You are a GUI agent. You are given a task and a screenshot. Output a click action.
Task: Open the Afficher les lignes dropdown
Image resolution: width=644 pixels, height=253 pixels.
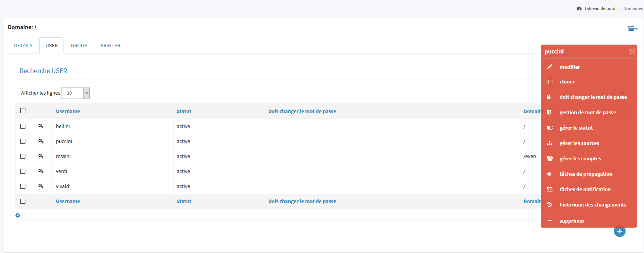(x=75, y=93)
